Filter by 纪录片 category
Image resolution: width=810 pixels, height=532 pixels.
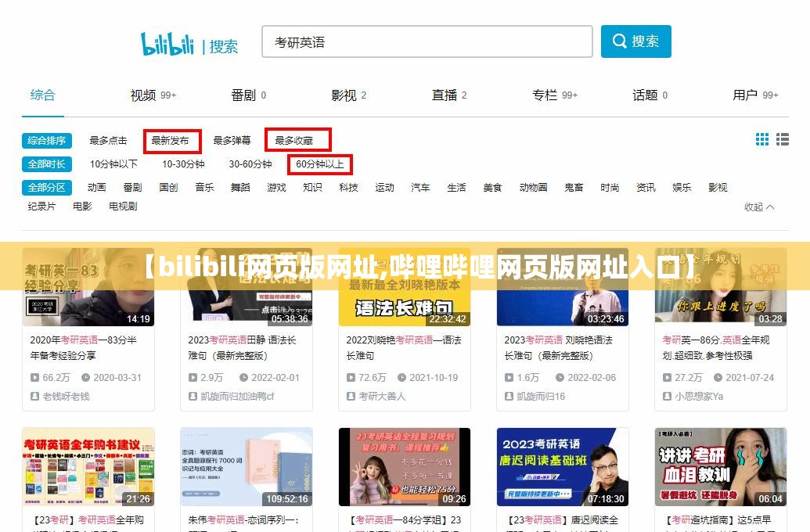41,206
